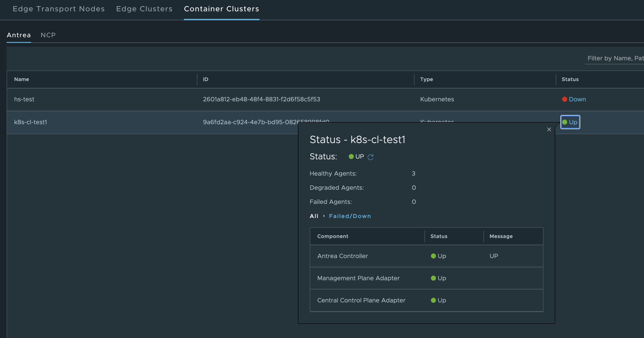644x338 pixels.
Task: Open the Type column header to sort
Action: pyautogui.click(x=427, y=79)
